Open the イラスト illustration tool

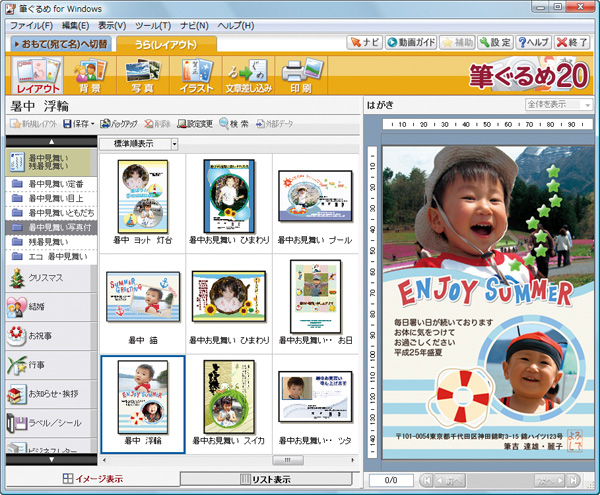click(x=197, y=76)
